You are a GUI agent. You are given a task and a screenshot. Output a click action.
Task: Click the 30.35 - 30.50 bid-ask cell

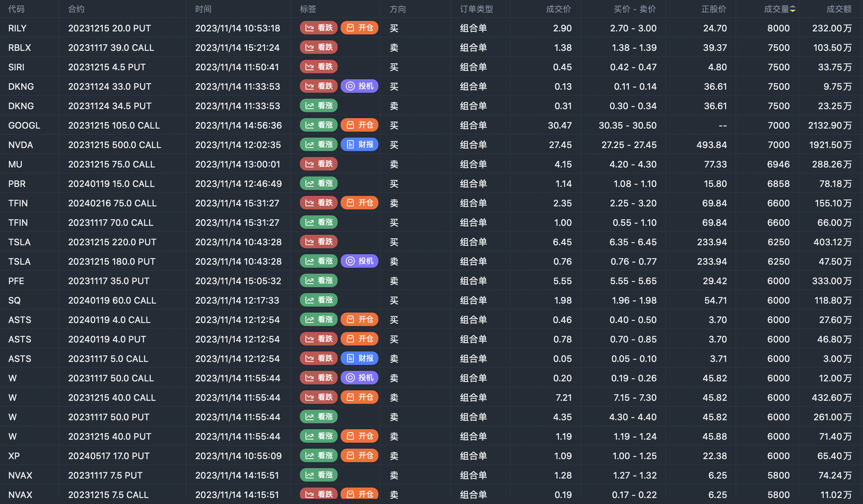(628, 125)
